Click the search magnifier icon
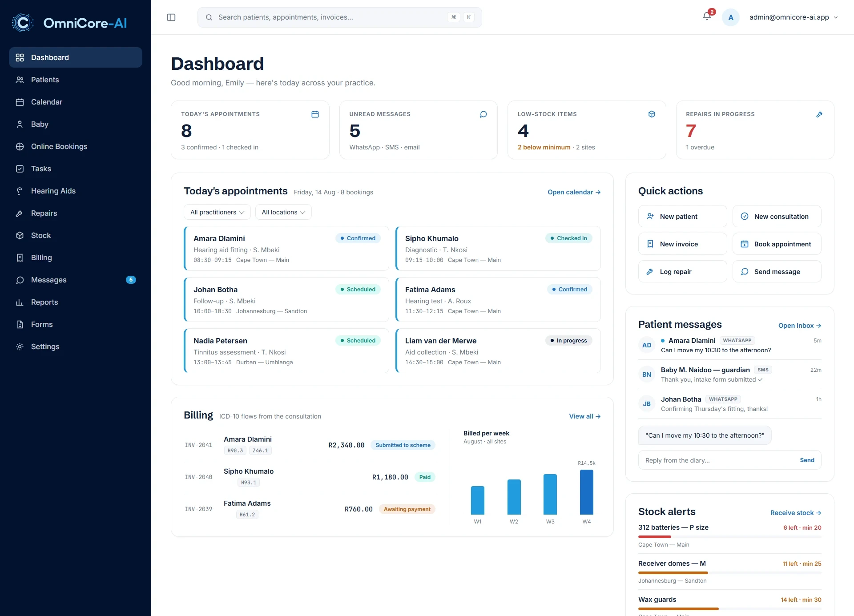Screen dimensions: 854x616 click(x=209, y=17)
